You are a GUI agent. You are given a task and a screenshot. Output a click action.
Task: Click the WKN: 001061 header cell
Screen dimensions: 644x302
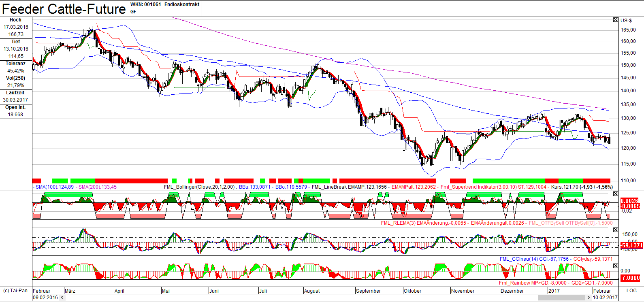(x=146, y=4)
